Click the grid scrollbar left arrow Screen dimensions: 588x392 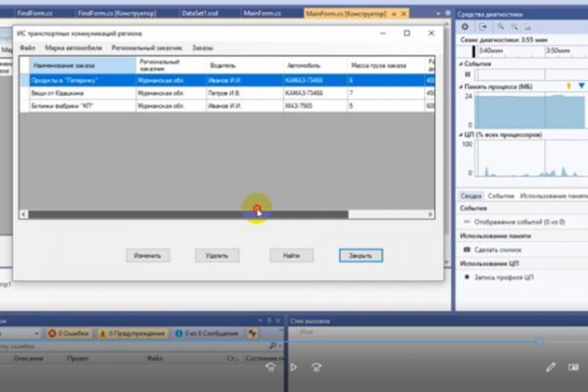point(24,215)
